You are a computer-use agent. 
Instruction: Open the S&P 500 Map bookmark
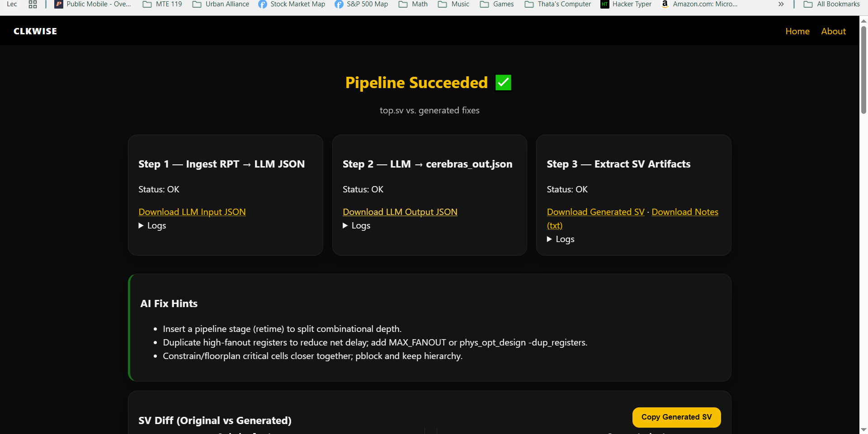(x=361, y=4)
